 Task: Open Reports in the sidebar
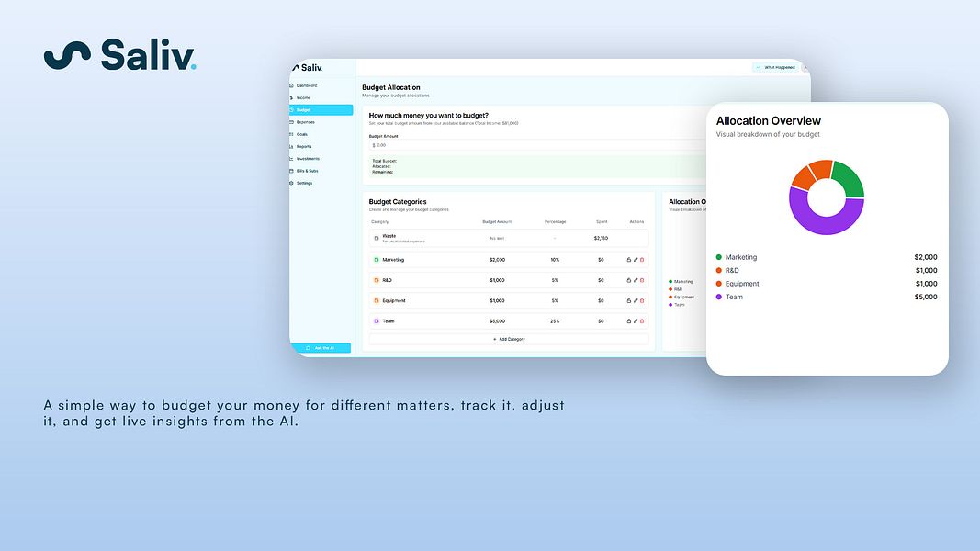click(301, 147)
